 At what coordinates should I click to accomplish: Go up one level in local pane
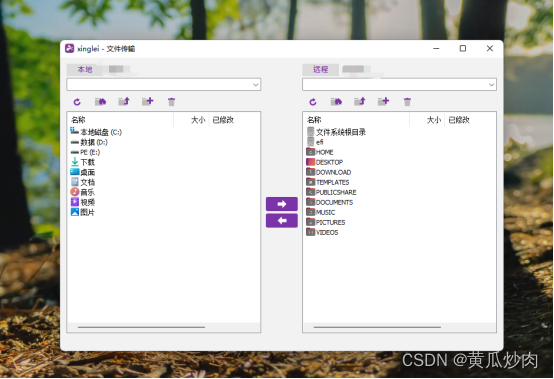click(x=124, y=102)
